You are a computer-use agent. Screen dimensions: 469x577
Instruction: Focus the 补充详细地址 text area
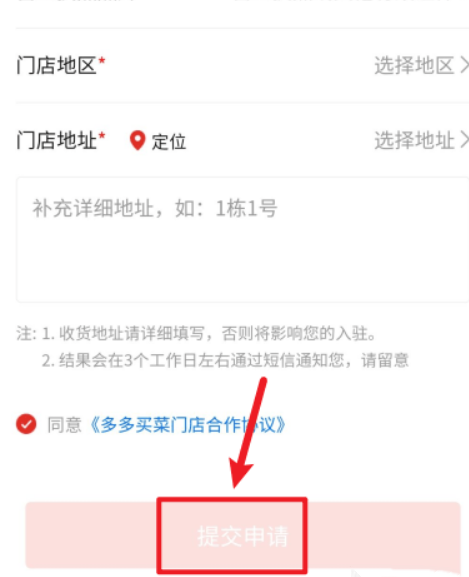pyautogui.click(x=242, y=240)
